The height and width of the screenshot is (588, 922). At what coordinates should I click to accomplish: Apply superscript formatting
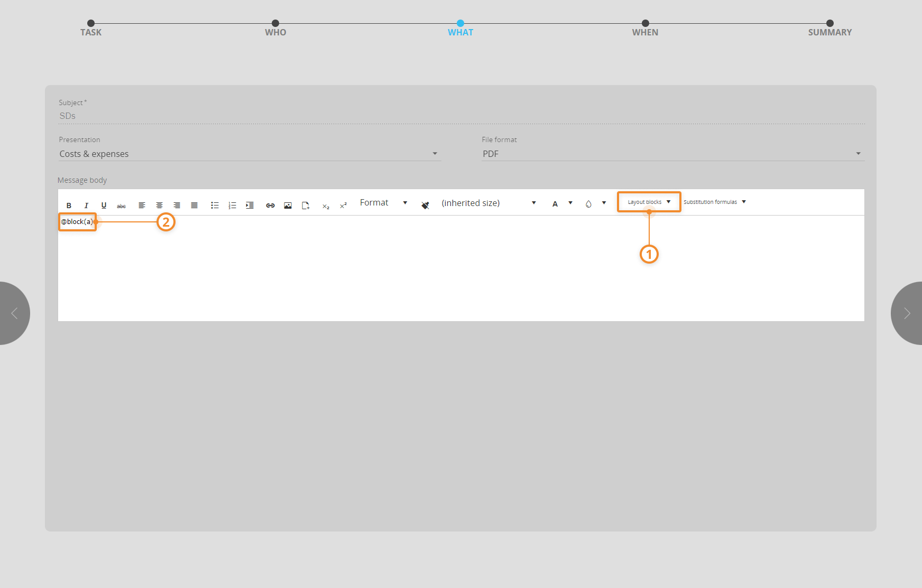point(343,206)
